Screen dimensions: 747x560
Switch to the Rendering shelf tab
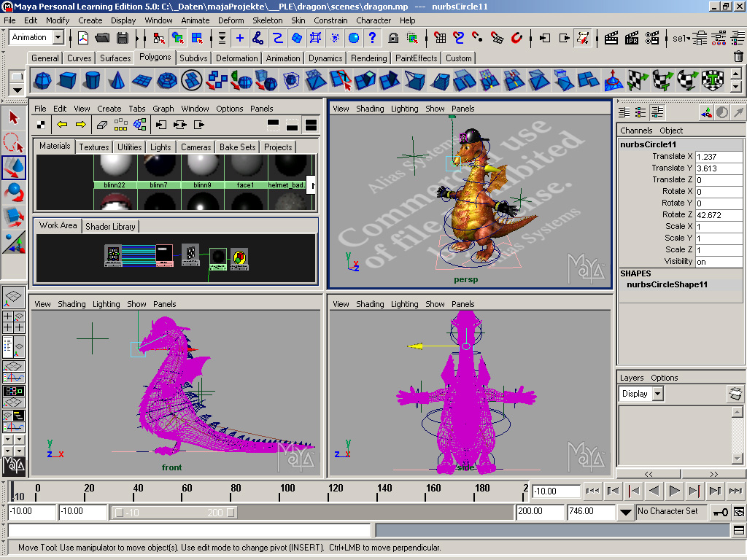tap(368, 58)
